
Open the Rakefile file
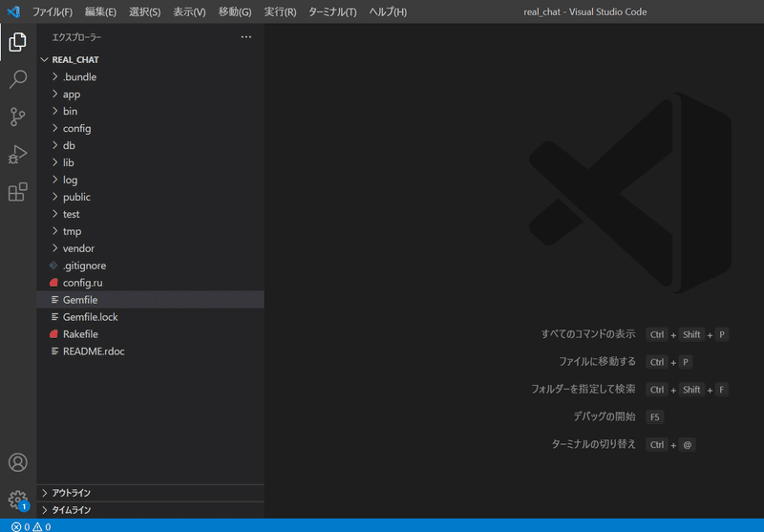pyautogui.click(x=150, y=334)
